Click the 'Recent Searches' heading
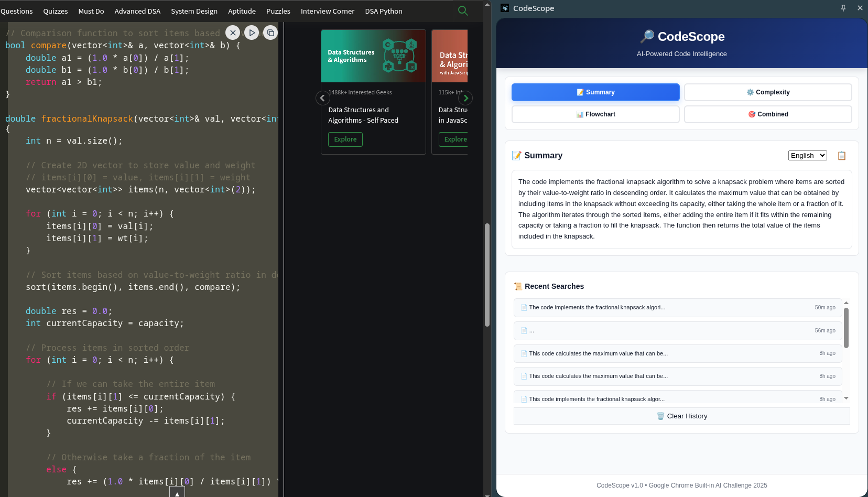This screenshot has width=868, height=497. tap(554, 286)
